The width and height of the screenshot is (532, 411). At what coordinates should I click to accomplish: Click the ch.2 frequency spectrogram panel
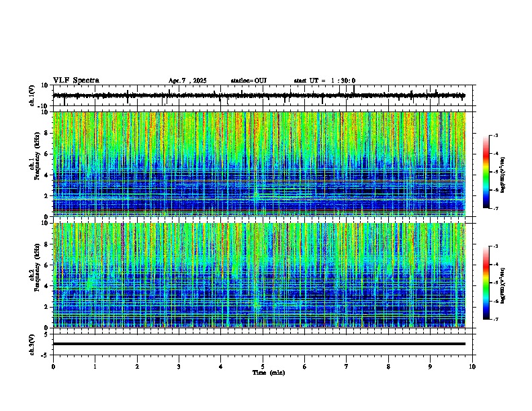click(259, 275)
